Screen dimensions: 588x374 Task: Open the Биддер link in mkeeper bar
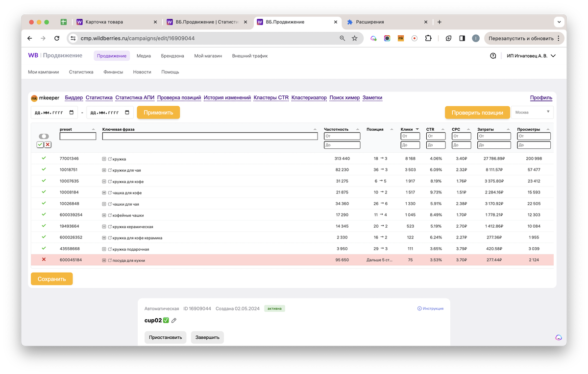point(74,98)
